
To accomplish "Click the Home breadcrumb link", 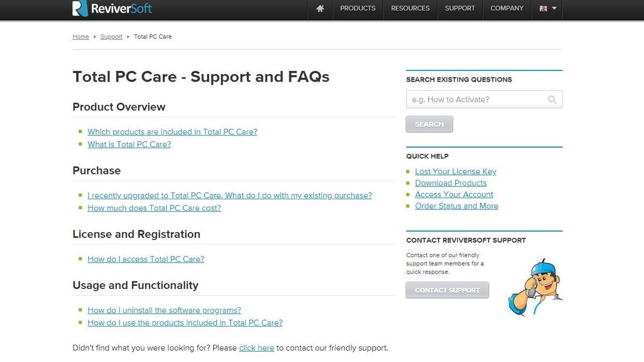I will coord(80,37).
